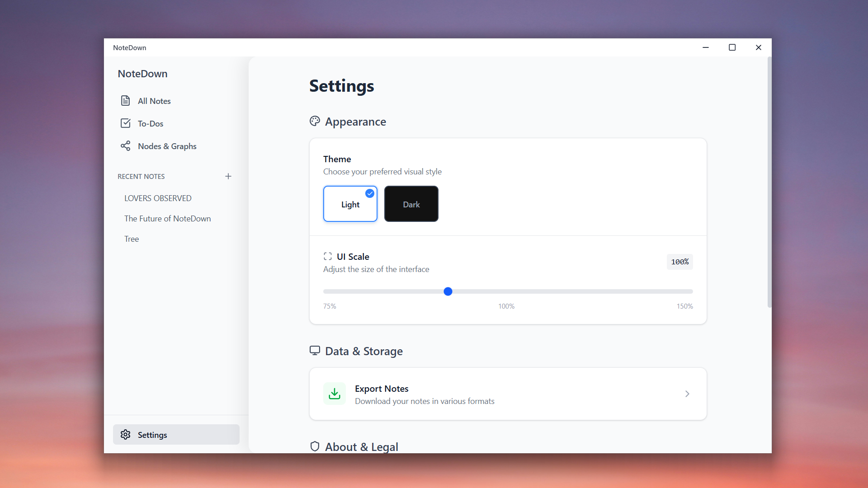The width and height of the screenshot is (868, 488).
Task: Open Nodes & Graphs view
Action: pos(126,145)
